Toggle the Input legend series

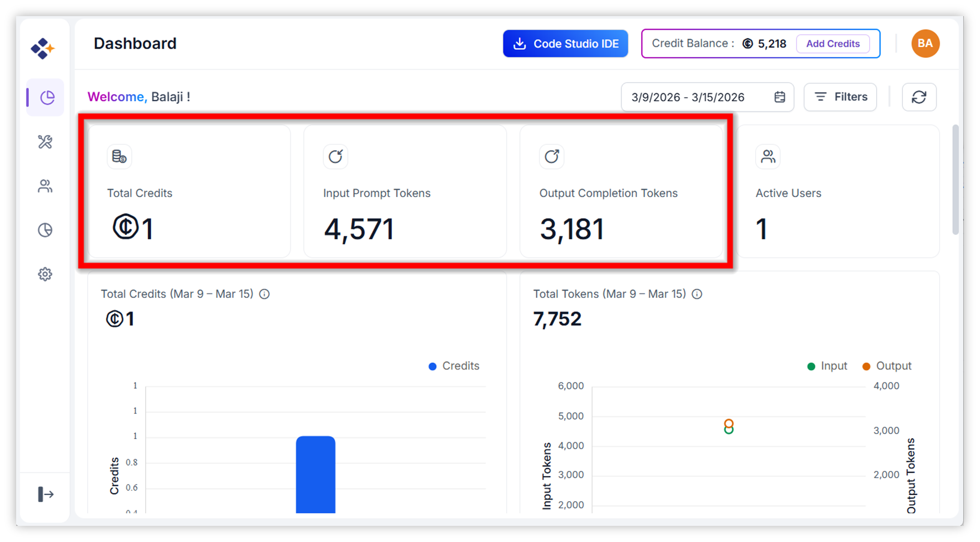coord(827,366)
